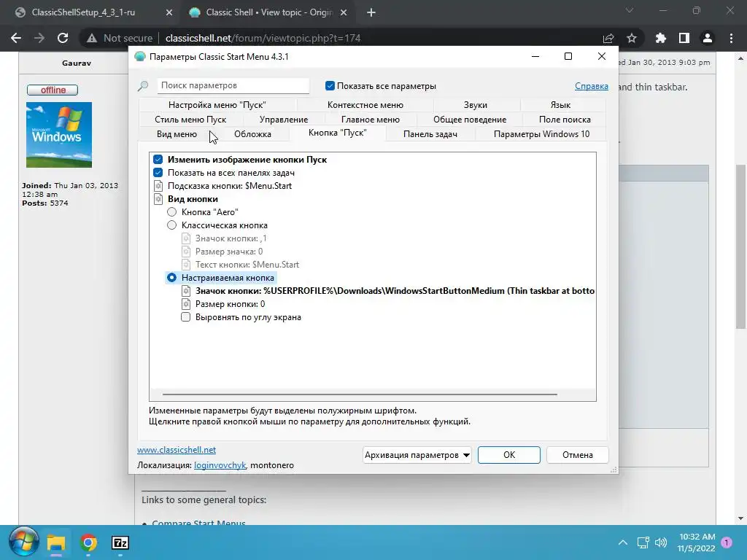Viewport: 747px width, 560px height.
Task: Switch to Звуки tab
Action: tap(476, 105)
